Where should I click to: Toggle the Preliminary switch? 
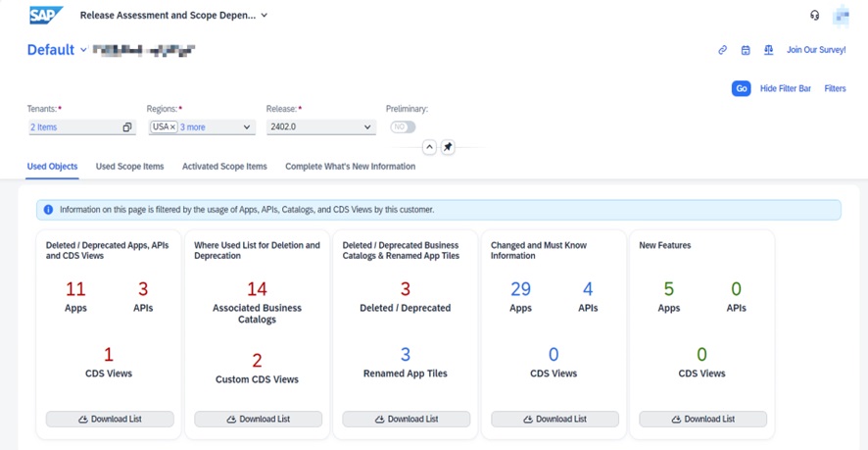[x=403, y=127]
